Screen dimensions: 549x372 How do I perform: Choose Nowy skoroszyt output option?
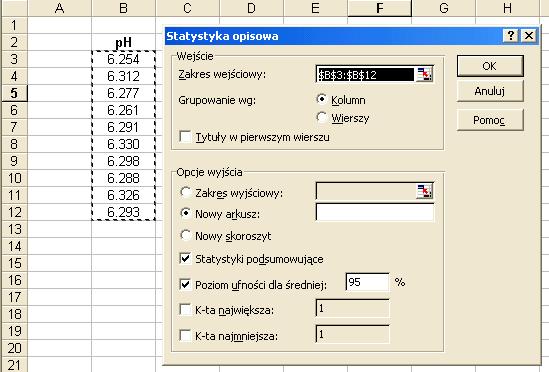[185, 235]
